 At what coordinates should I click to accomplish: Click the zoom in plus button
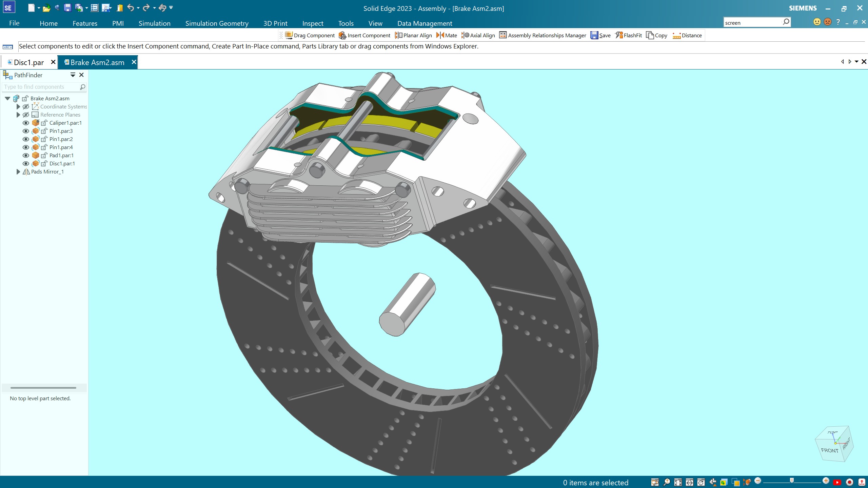pyautogui.click(x=826, y=481)
